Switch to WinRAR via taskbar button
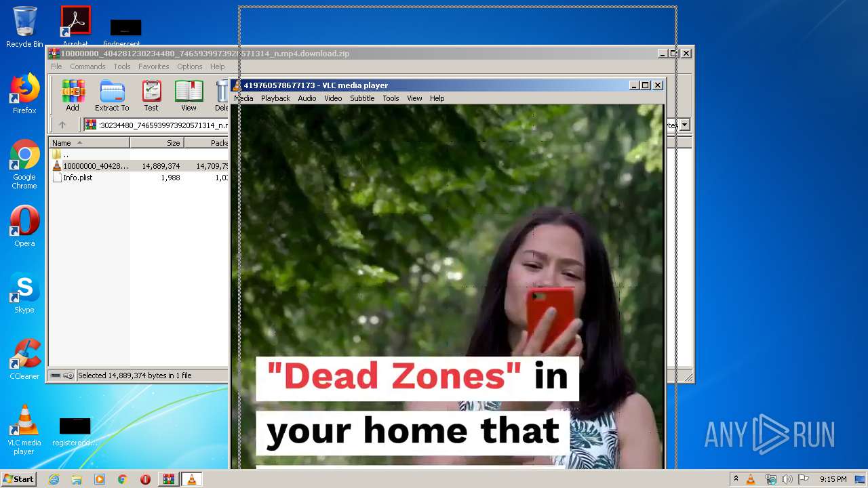 click(168, 479)
